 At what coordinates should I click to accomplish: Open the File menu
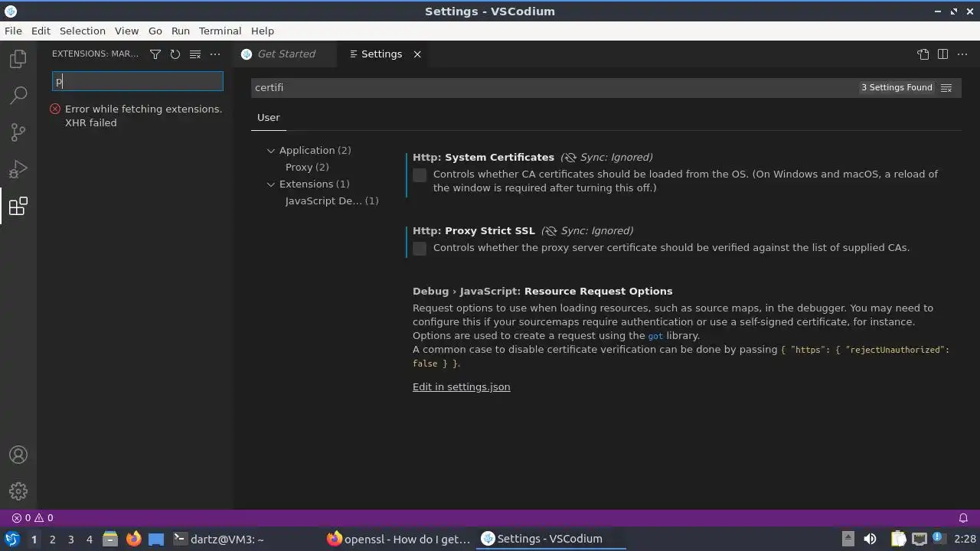point(13,31)
